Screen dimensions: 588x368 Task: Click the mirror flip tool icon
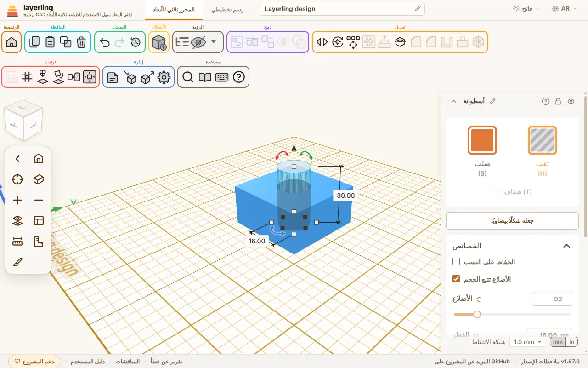coord(322,42)
